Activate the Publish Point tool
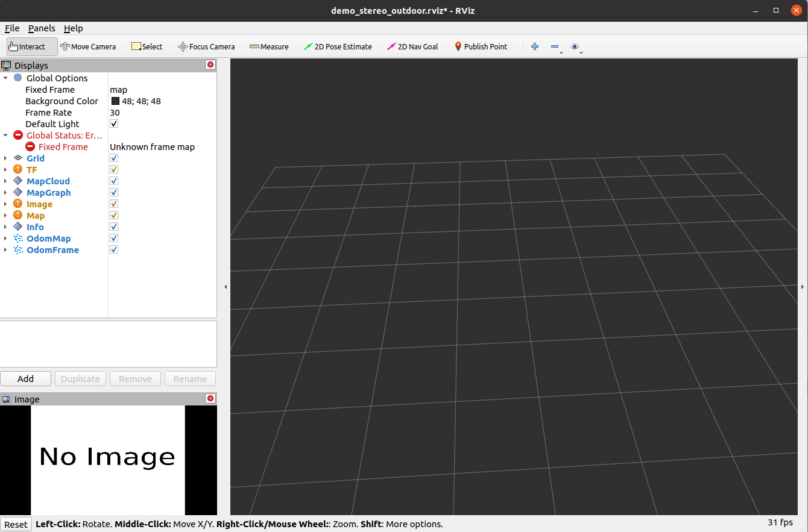 click(x=481, y=46)
